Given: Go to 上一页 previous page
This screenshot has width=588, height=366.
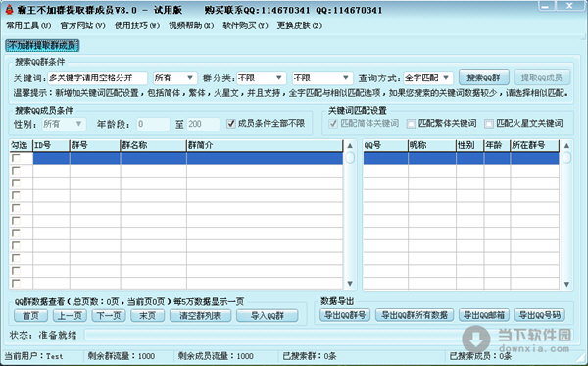Looking at the screenshot, I should 70,316.
